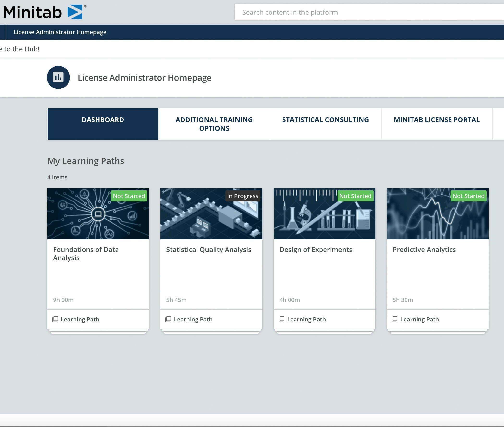
Task: Toggle the Not Started badge on Foundations
Action: [x=129, y=196]
